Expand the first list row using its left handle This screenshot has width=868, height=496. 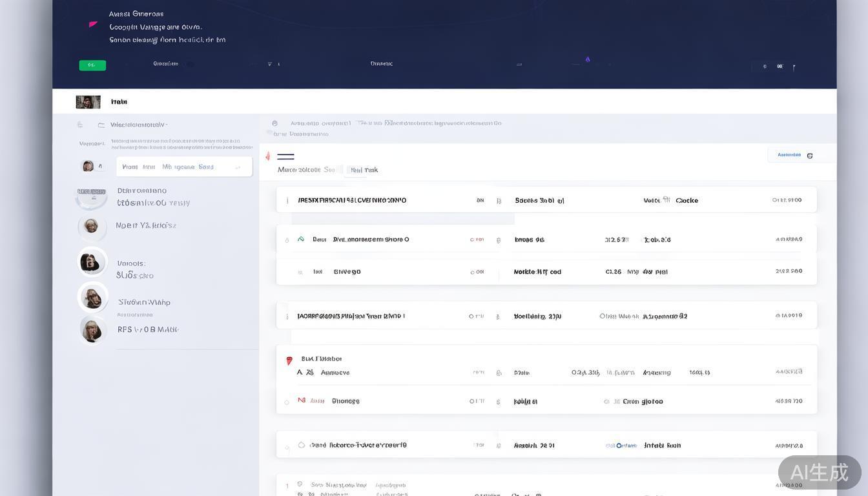point(287,201)
